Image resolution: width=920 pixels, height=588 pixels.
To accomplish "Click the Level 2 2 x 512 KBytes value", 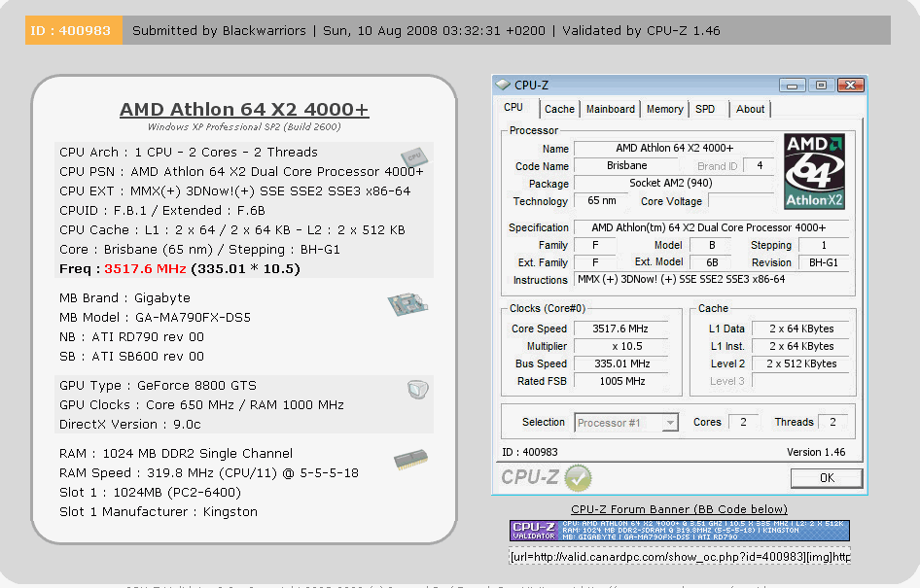I will coord(801,364).
